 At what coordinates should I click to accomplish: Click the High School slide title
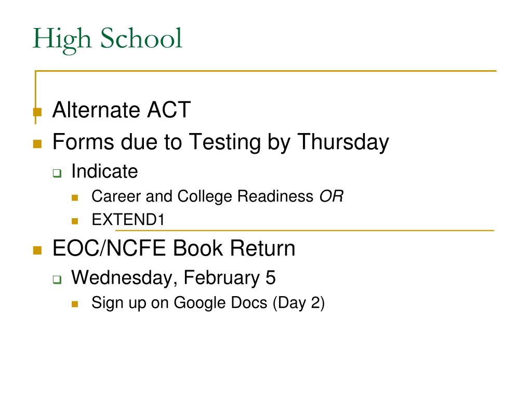(x=107, y=39)
